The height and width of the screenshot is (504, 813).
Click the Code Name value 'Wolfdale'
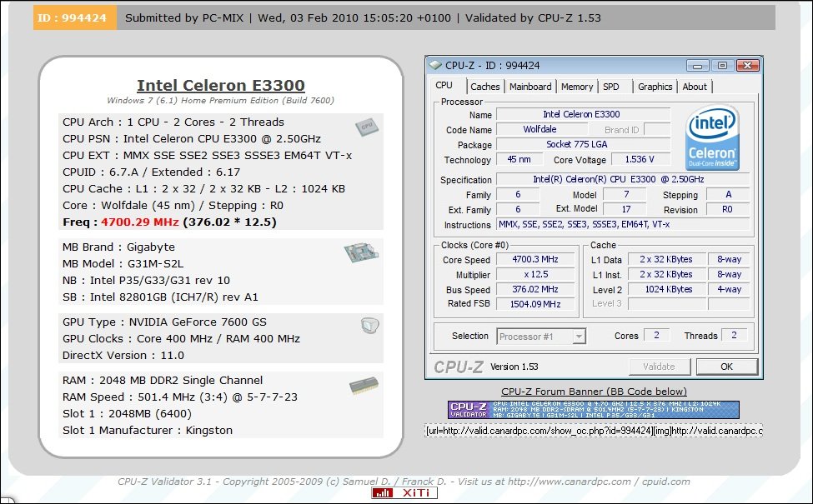[x=539, y=129]
